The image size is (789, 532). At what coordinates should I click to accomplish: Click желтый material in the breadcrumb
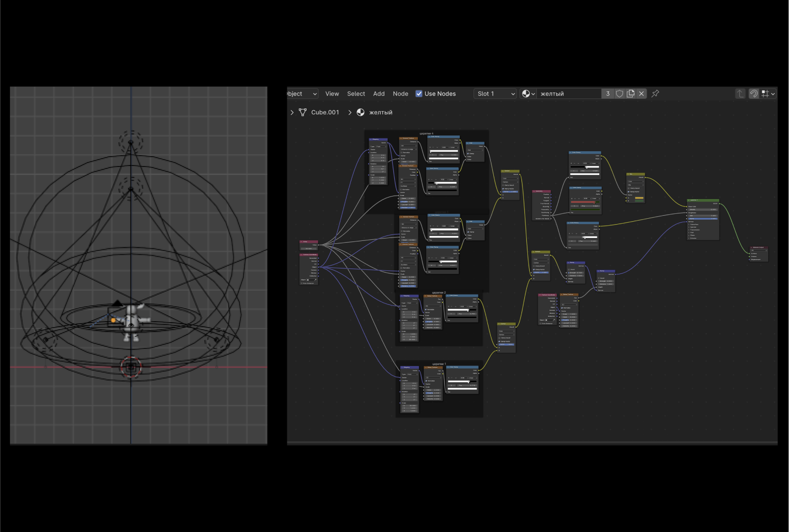pyautogui.click(x=380, y=112)
